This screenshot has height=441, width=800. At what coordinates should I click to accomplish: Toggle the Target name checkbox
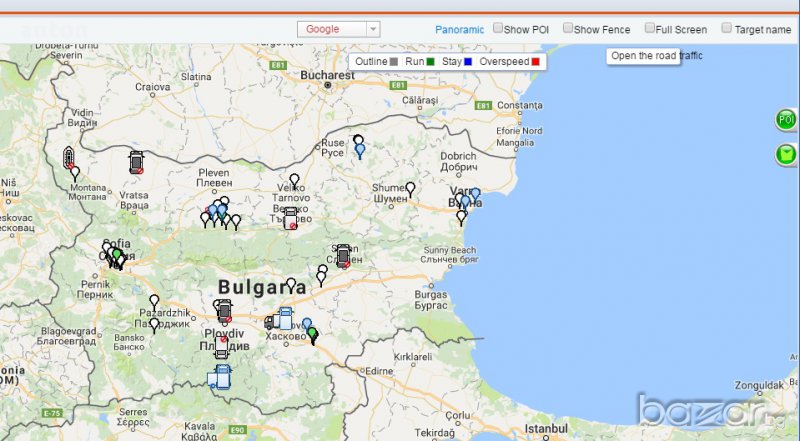pyautogui.click(x=727, y=29)
